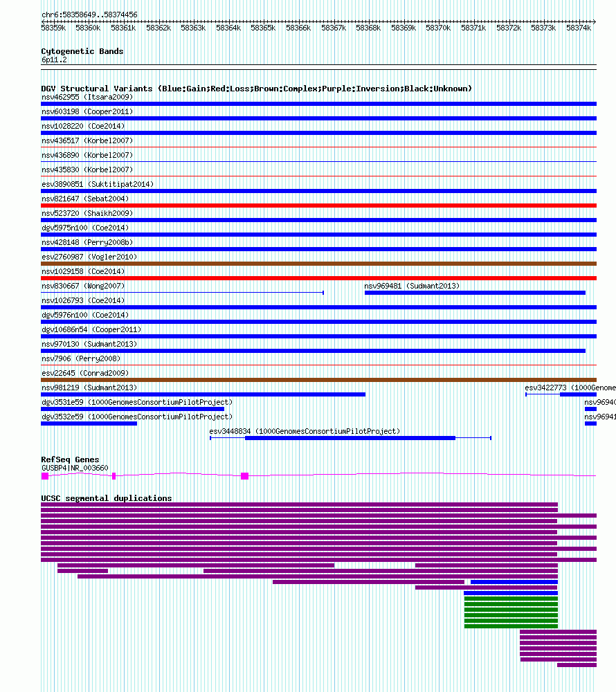Select blue bar under nsv970130

(x=314, y=352)
